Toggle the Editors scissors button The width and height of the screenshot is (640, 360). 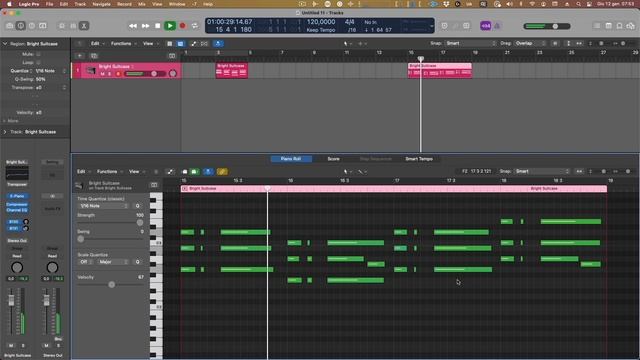[x=84, y=26]
